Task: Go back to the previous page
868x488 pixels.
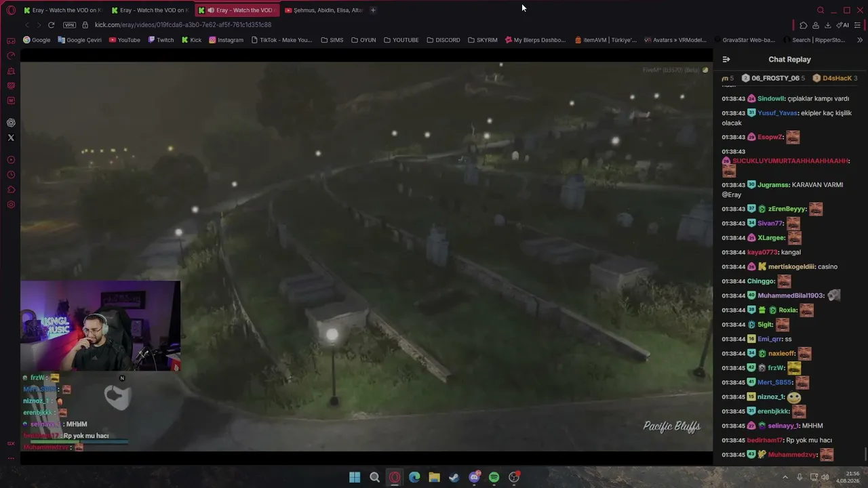Action: click(x=27, y=25)
